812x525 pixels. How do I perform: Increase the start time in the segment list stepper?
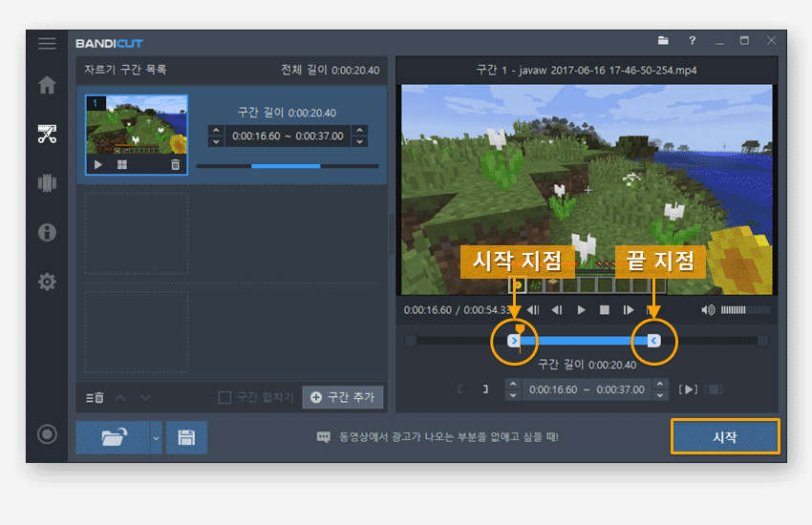pos(216,131)
